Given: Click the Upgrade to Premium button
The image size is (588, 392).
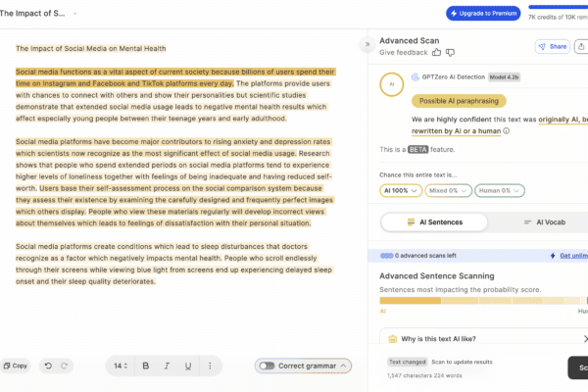Looking at the screenshot, I should click(x=483, y=14).
